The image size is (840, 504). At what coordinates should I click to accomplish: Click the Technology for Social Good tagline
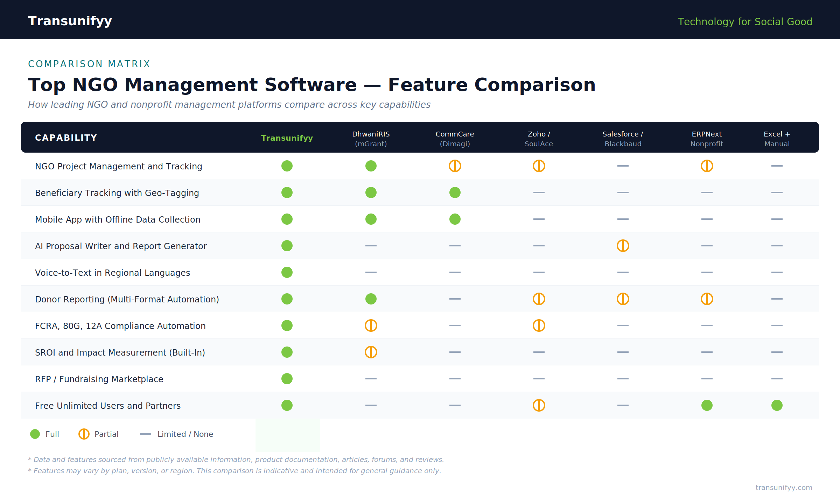(x=745, y=22)
